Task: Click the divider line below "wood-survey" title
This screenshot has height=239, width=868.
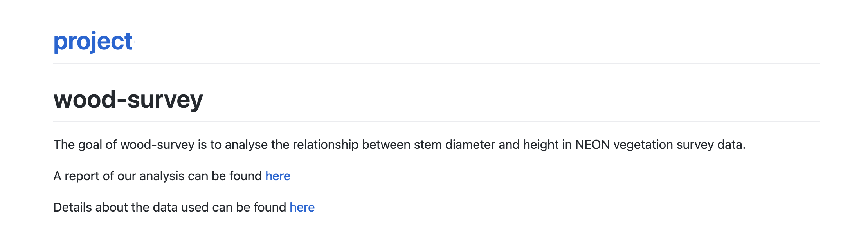Action: coord(437,122)
